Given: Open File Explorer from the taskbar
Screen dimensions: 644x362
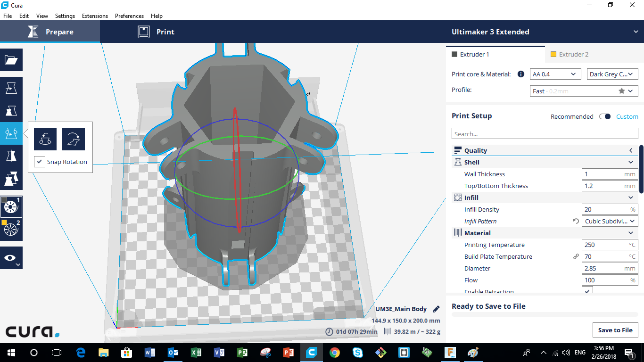Looking at the screenshot, I should click(x=103, y=353).
